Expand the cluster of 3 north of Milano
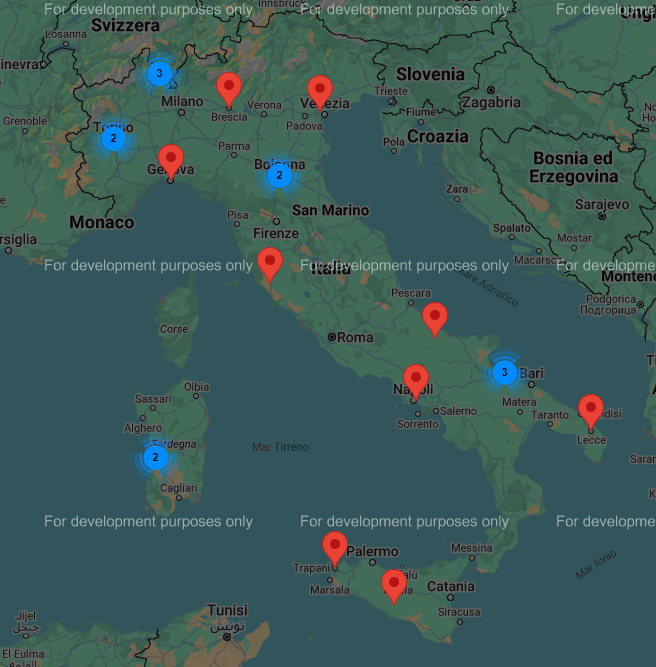656x667 pixels. coord(160,74)
